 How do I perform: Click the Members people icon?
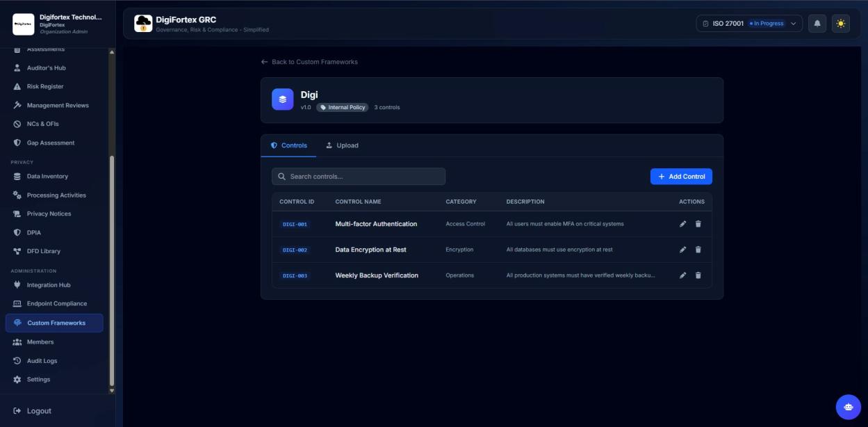tap(17, 342)
